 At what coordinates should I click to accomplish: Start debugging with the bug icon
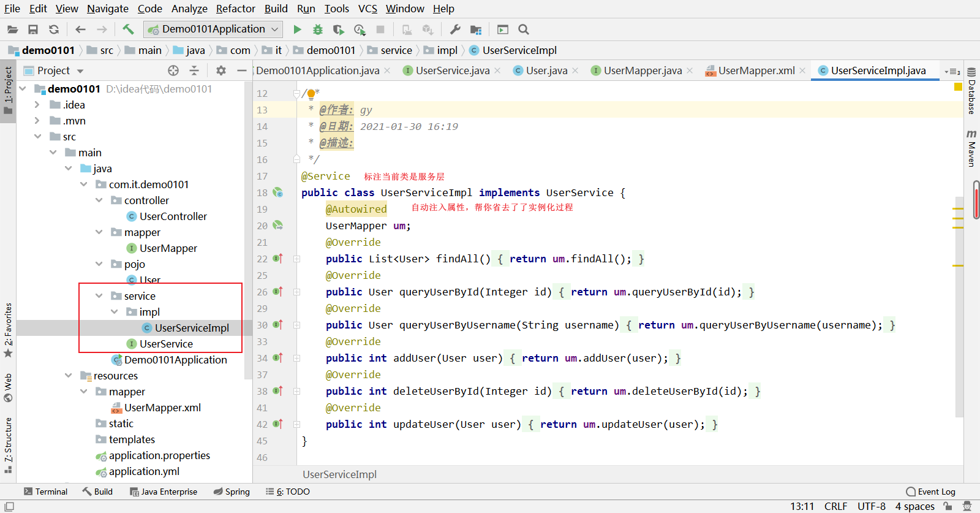317,29
